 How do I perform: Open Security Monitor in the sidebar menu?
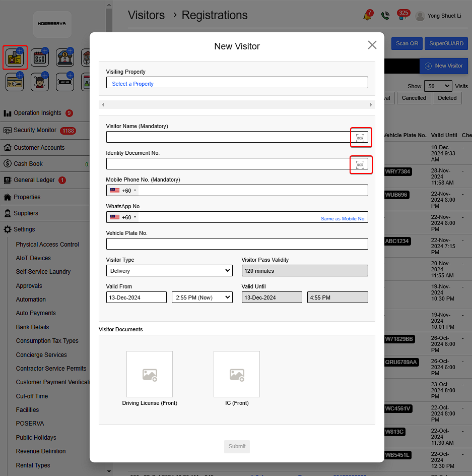[35, 130]
